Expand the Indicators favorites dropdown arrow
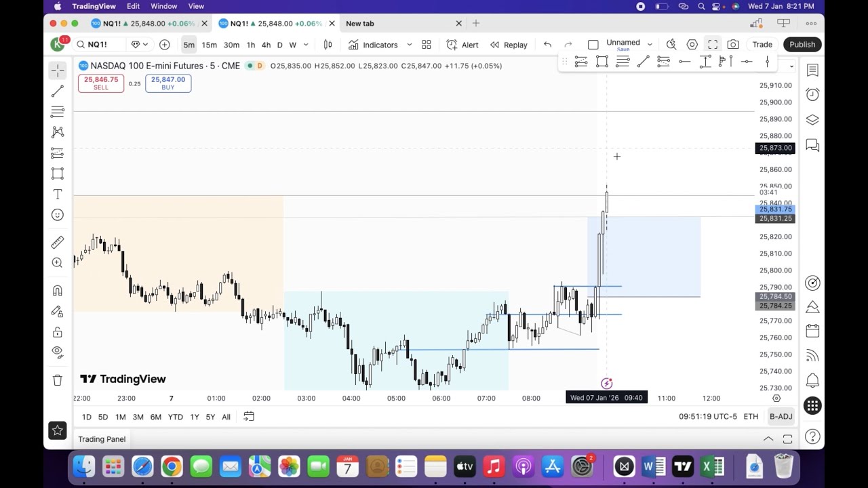 click(409, 45)
